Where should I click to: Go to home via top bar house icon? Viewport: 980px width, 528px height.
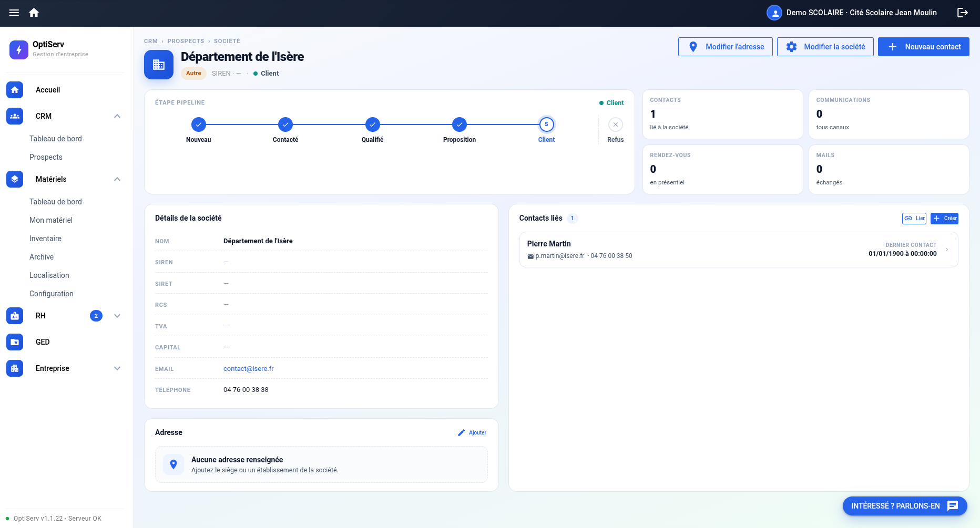point(34,13)
